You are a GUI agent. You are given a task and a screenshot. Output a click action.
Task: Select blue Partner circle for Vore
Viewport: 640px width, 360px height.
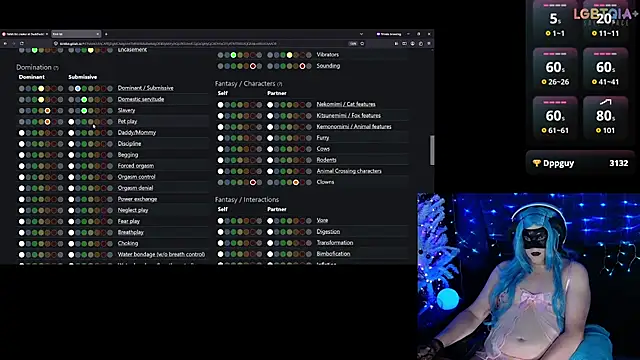point(277,221)
